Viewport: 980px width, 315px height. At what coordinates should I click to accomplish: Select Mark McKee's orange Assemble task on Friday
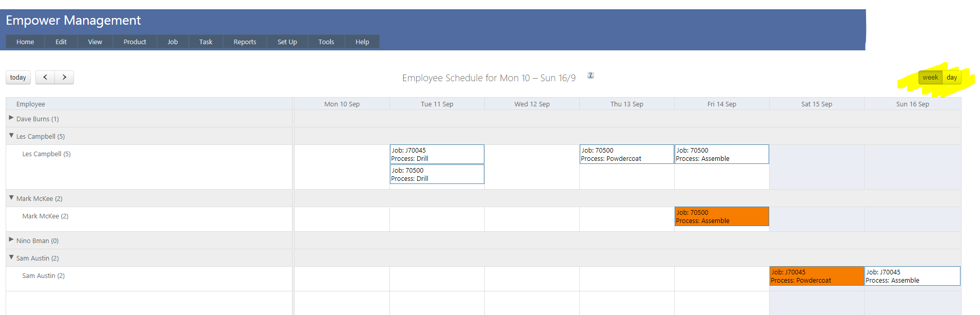point(721,216)
